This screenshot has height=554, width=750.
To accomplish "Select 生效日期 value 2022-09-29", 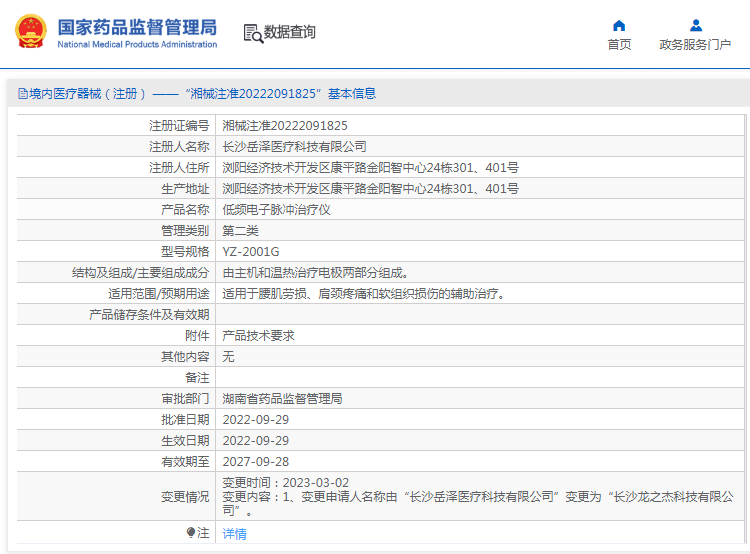I will [x=255, y=441].
